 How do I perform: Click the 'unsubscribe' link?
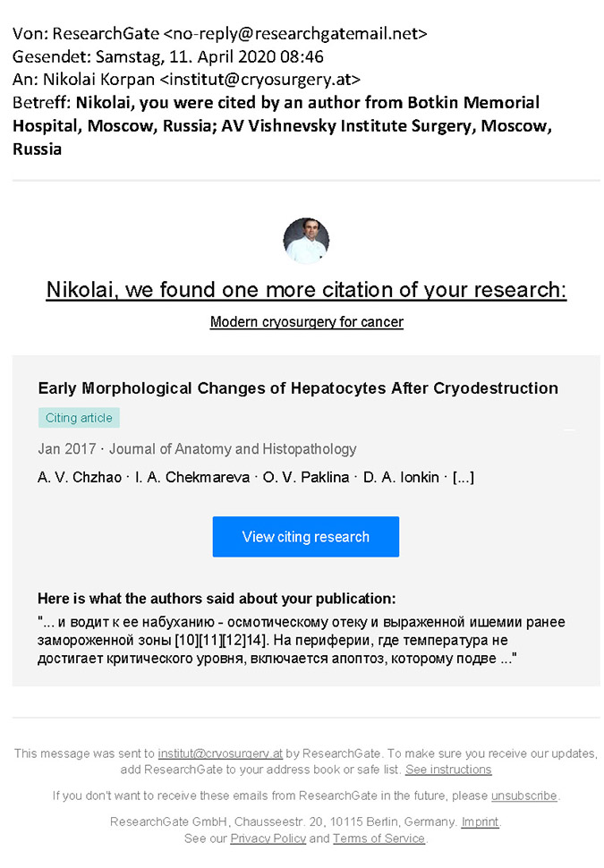523,796
